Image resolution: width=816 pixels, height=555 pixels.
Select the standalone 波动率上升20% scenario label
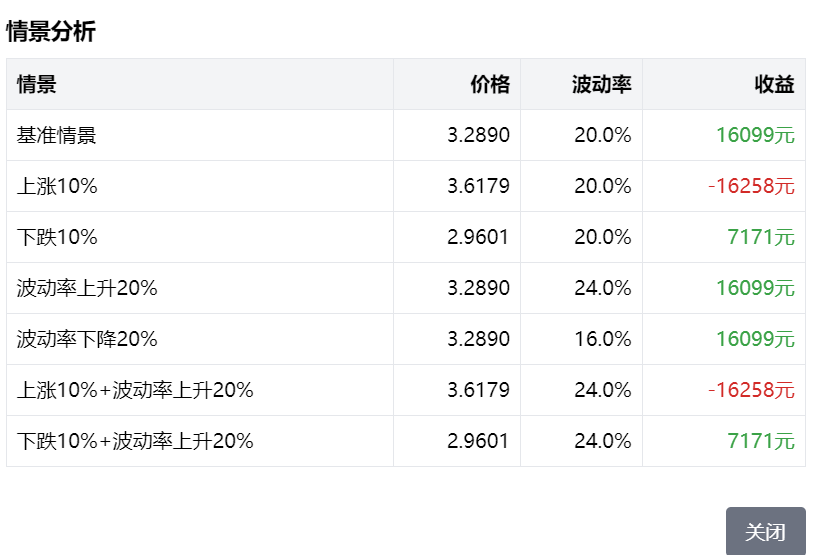87,288
